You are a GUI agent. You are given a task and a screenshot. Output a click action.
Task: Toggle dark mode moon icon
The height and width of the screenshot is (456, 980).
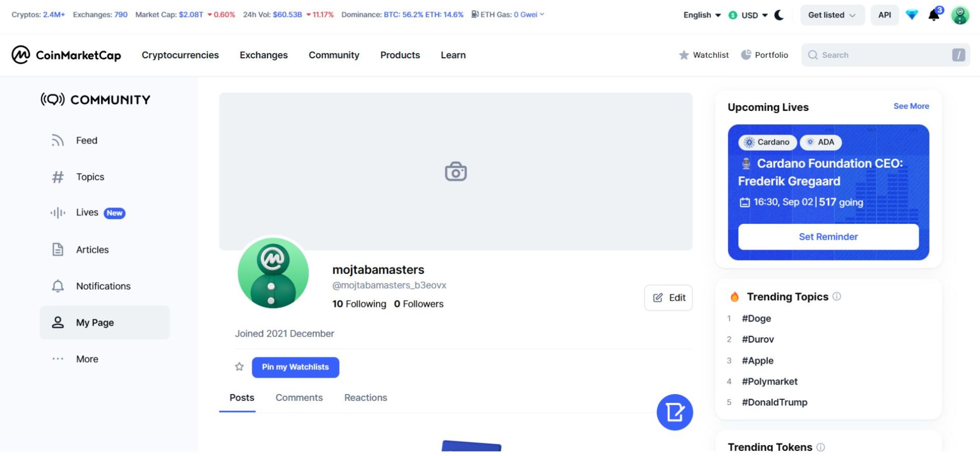(x=779, y=15)
